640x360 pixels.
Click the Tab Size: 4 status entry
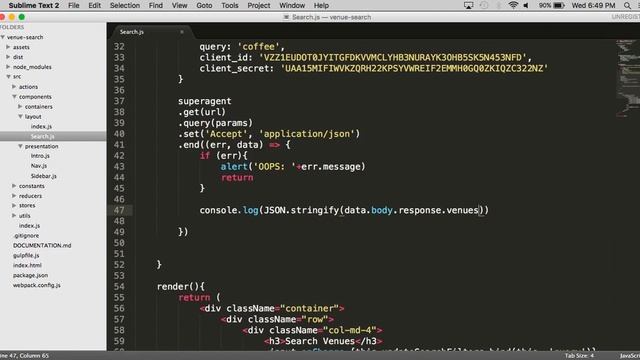[x=579, y=356]
